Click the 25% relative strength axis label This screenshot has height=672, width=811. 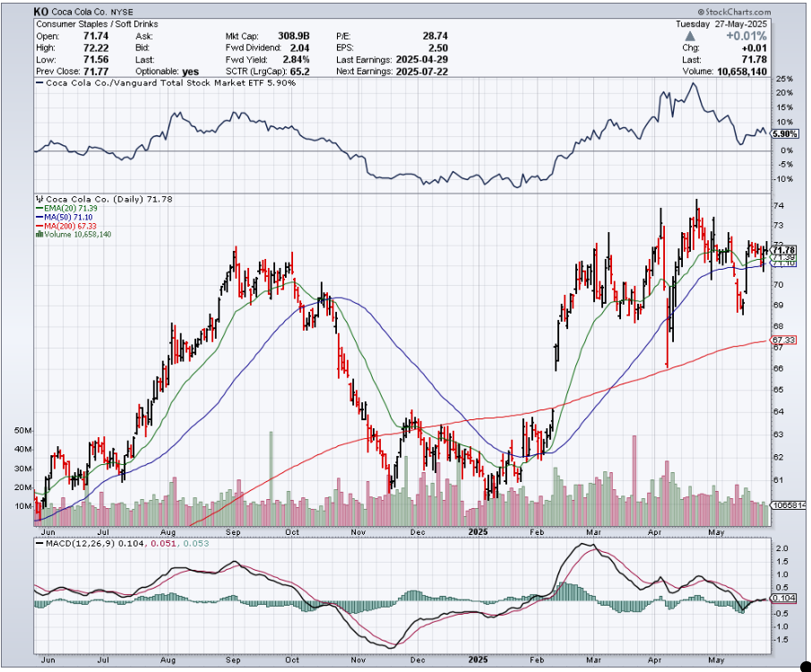(x=784, y=79)
